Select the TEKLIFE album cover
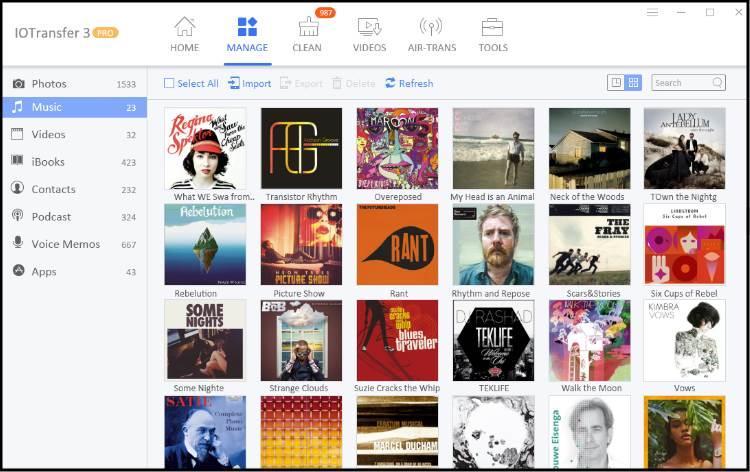750x472 pixels. coord(494,340)
